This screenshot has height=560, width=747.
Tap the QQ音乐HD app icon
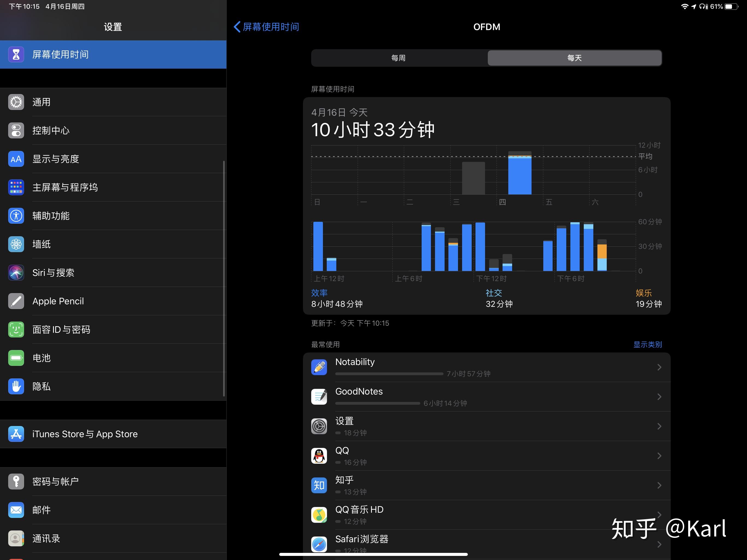tap(319, 515)
